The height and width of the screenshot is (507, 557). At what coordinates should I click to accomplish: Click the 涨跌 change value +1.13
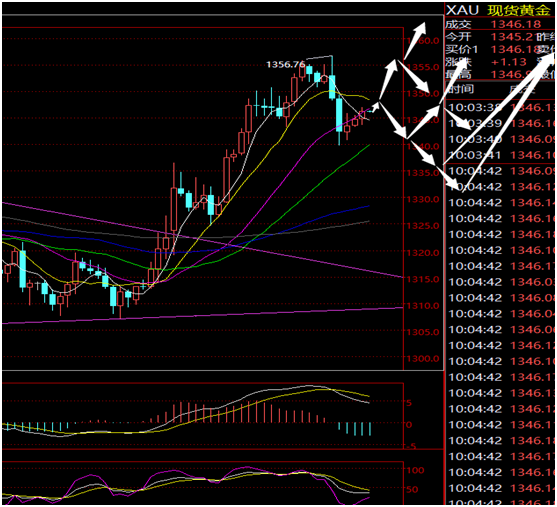(509, 62)
